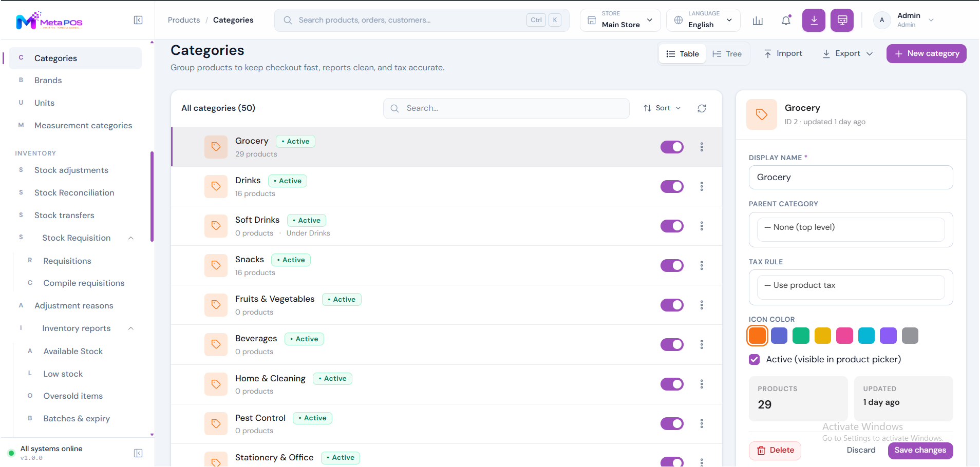Toggle Soft Drinks category active switch

tap(672, 226)
